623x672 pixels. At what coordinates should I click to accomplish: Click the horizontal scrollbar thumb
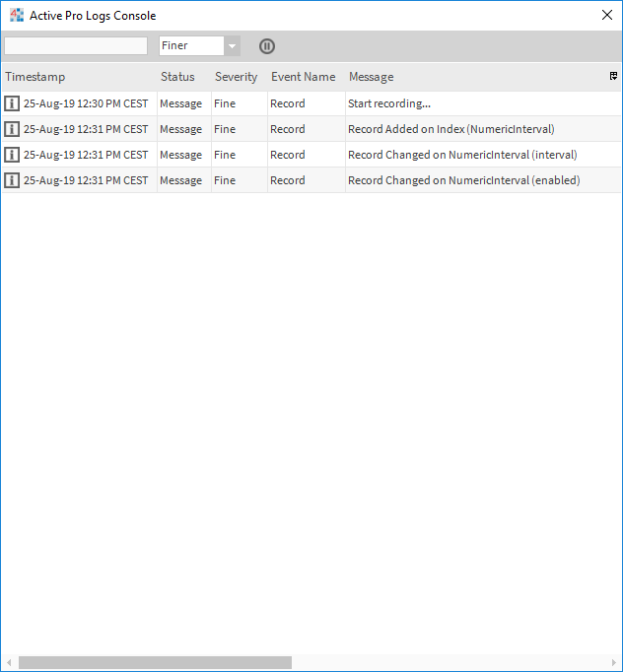(x=155, y=663)
